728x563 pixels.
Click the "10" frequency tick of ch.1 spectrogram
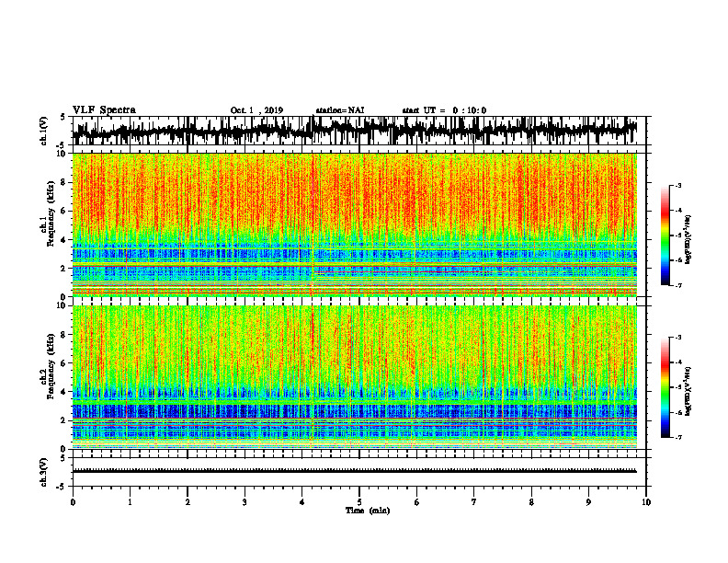[x=62, y=154]
